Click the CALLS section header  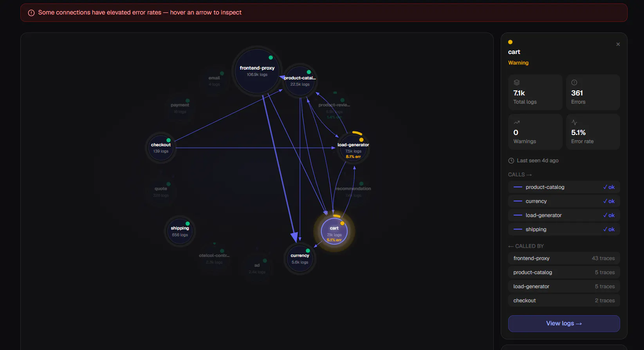pyautogui.click(x=520, y=175)
